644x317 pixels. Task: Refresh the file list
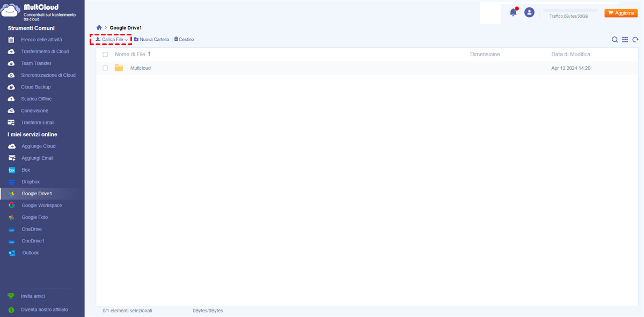[635, 40]
